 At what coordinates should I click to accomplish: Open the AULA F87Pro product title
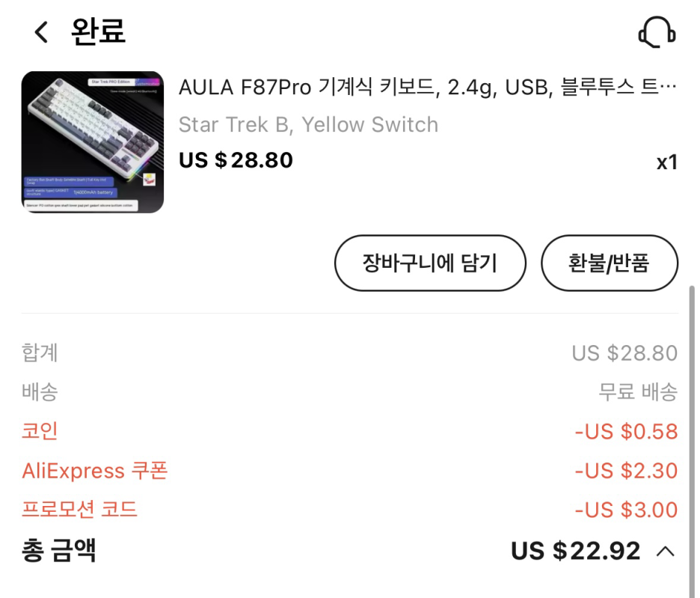point(428,88)
